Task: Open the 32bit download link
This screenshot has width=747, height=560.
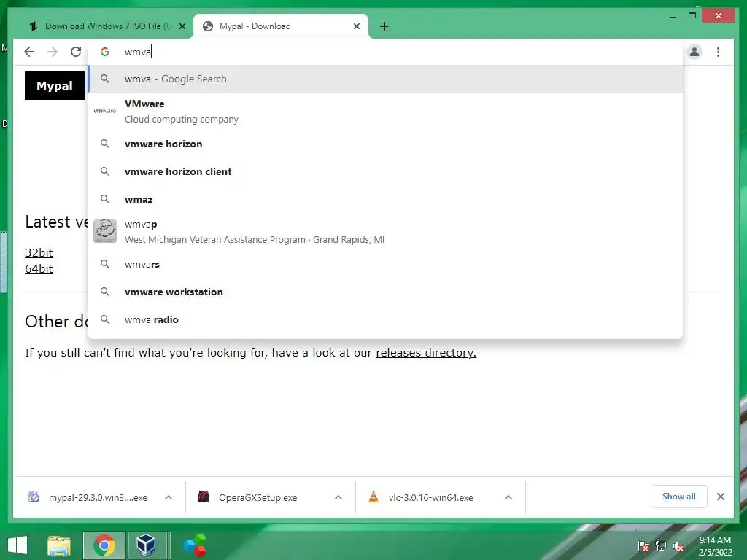Action: (39, 253)
